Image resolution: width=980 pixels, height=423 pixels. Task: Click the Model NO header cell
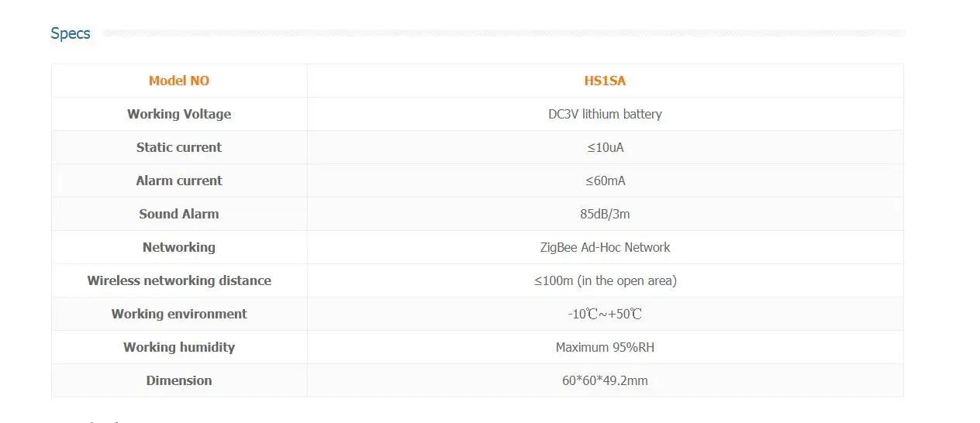pyautogui.click(x=179, y=81)
